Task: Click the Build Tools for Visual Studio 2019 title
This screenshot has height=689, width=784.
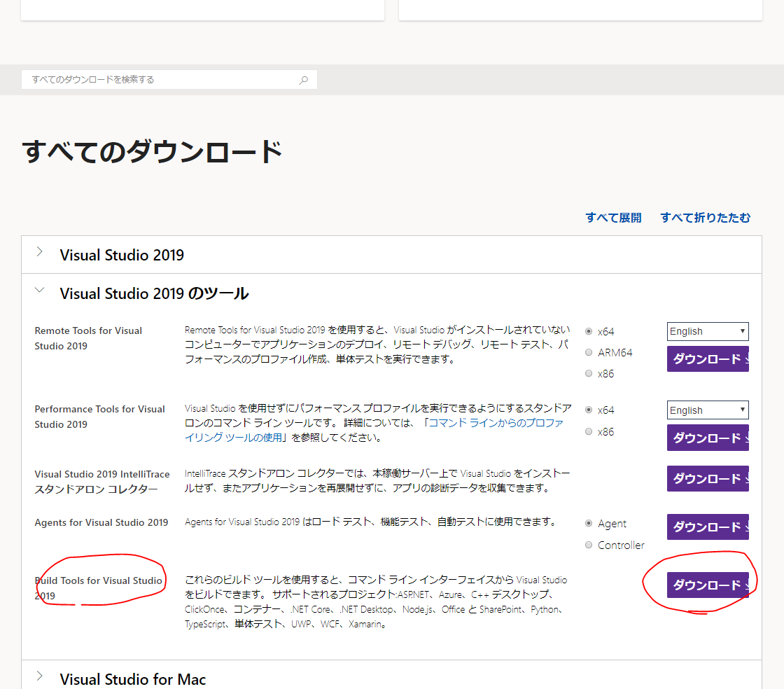Action: (x=99, y=588)
